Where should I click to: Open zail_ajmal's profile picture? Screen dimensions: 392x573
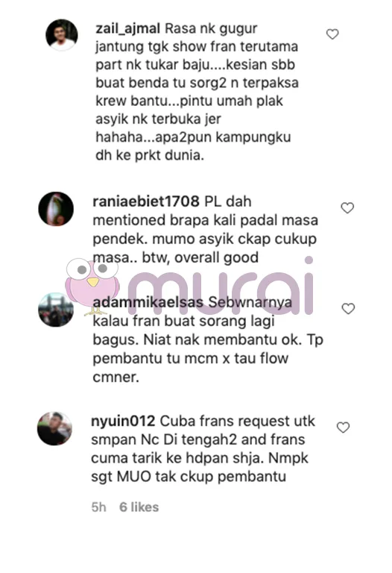(62, 35)
